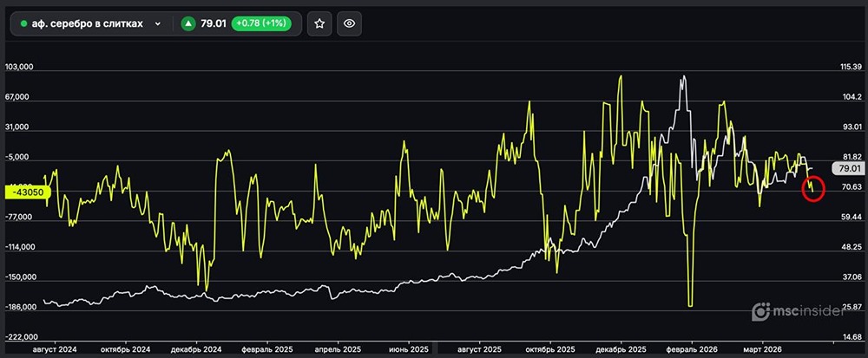Click the декабрь 2025 date label
868x358 pixels.
pyautogui.click(x=621, y=349)
